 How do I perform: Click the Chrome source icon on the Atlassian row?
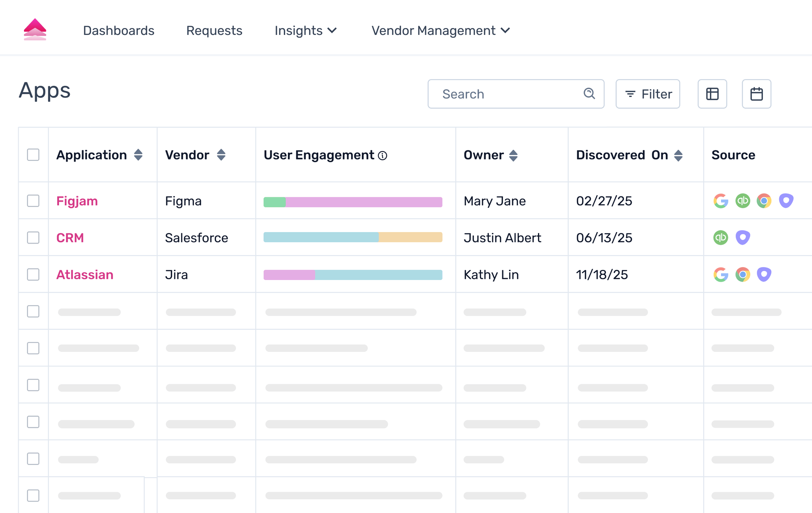(742, 274)
